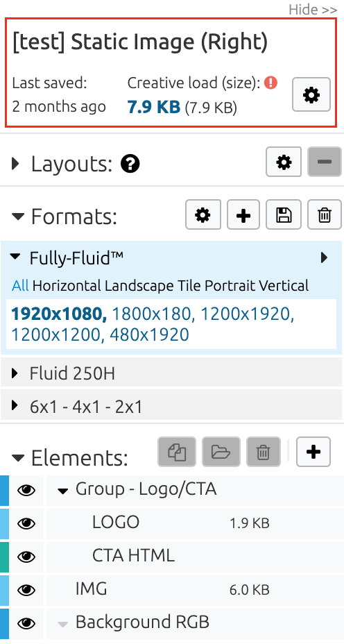This screenshot has width=344, height=644.
Task: Click the Elements open folder icon
Action: (x=221, y=452)
